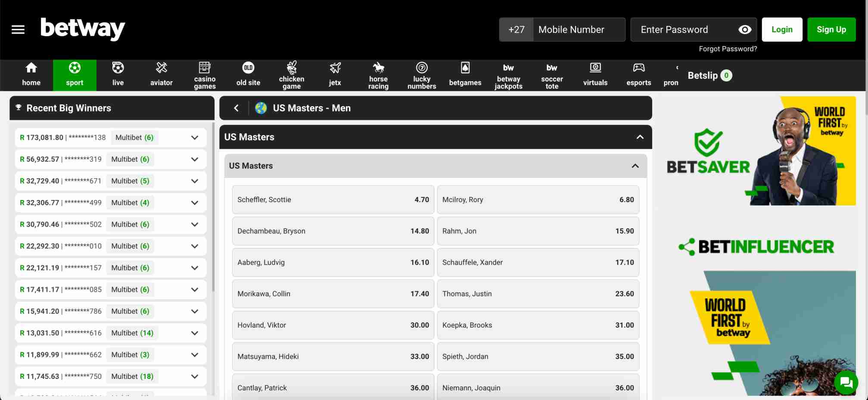The image size is (868, 400).
Task: Bet on Mcilroy, Rory at 6.80
Action: 538,200
